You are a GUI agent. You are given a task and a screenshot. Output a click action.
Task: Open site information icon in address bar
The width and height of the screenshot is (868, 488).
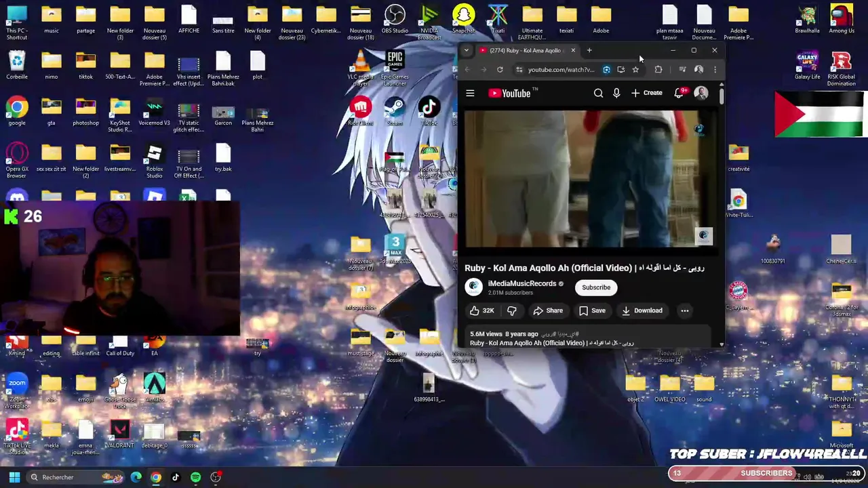click(x=519, y=69)
